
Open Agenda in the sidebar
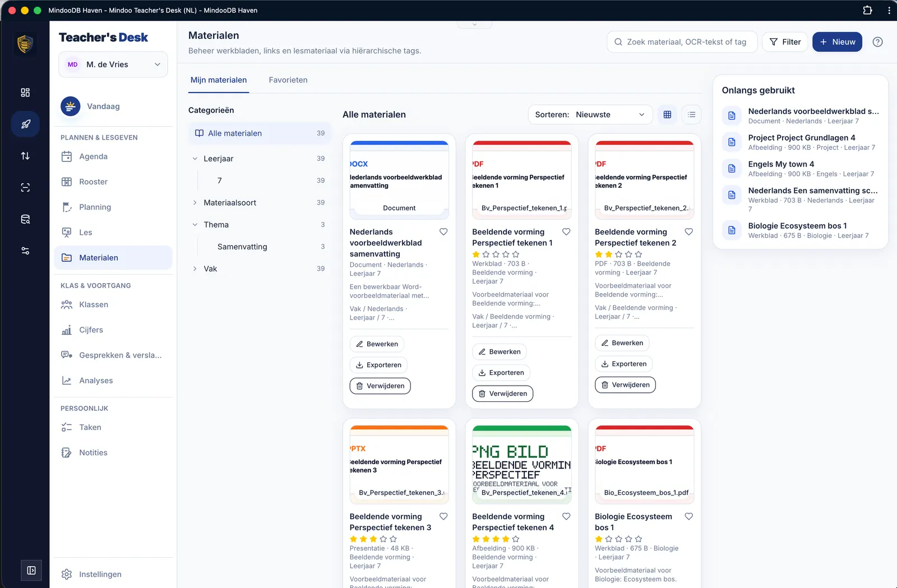113,156
